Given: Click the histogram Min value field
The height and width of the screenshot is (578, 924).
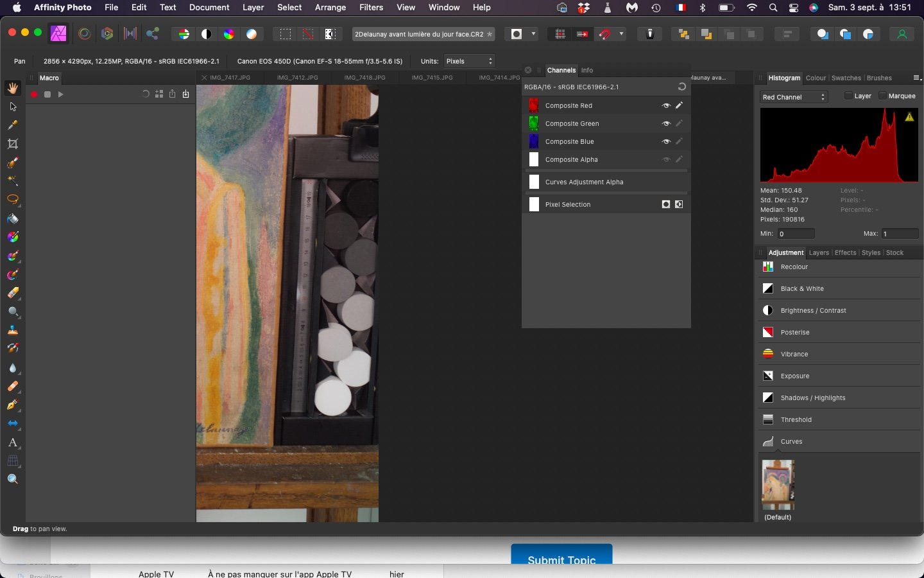Looking at the screenshot, I should pyautogui.click(x=796, y=234).
